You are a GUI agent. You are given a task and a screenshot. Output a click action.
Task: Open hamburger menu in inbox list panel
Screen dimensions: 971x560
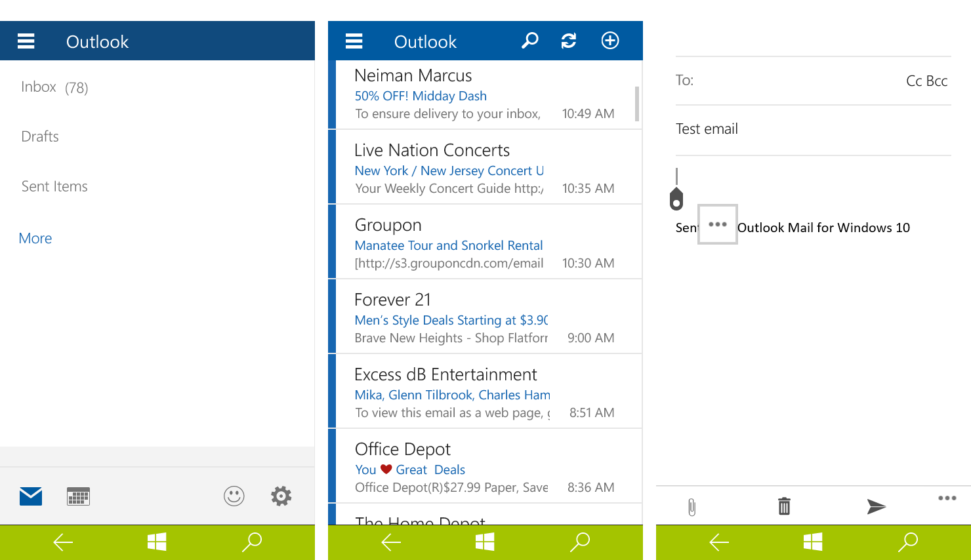[354, 41]
